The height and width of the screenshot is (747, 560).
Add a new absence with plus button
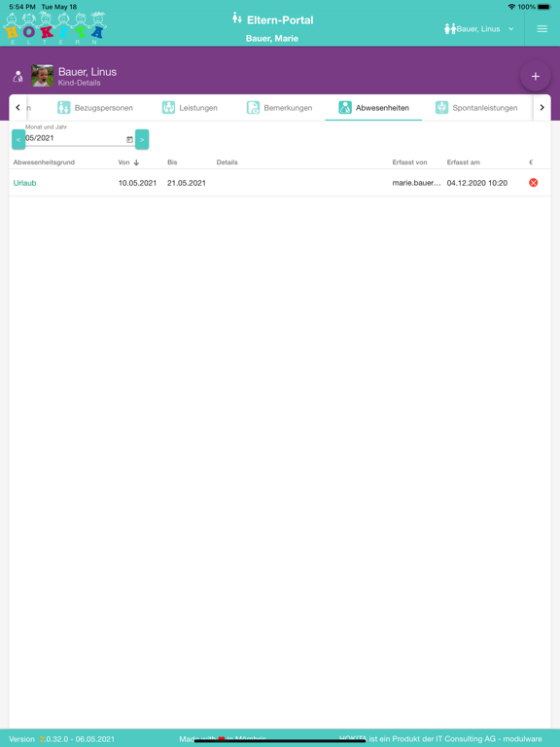coord(536,76)
